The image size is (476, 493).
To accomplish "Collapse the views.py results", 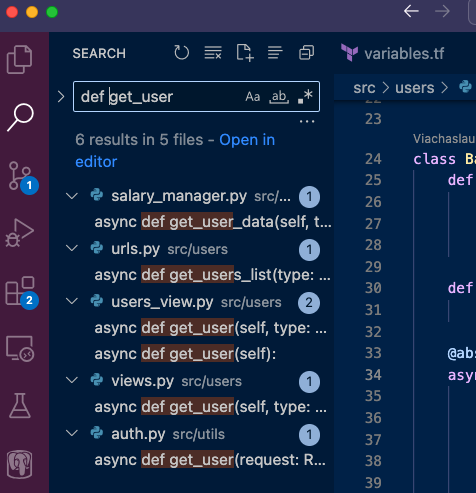I will click(x=72, y=380).
